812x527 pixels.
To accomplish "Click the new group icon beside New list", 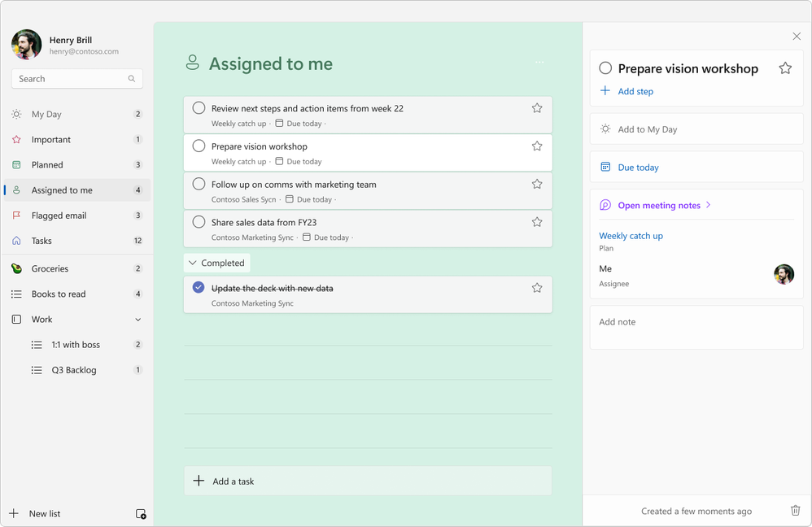I will click(141, 514).
